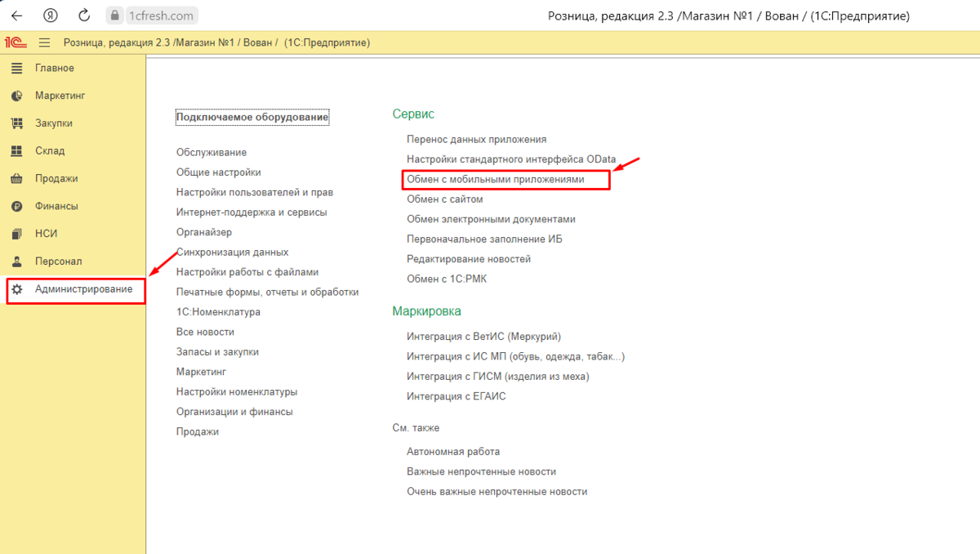The image size is (980, 554).
Task: Click the Персонал person icon
Action: (17, 261)
